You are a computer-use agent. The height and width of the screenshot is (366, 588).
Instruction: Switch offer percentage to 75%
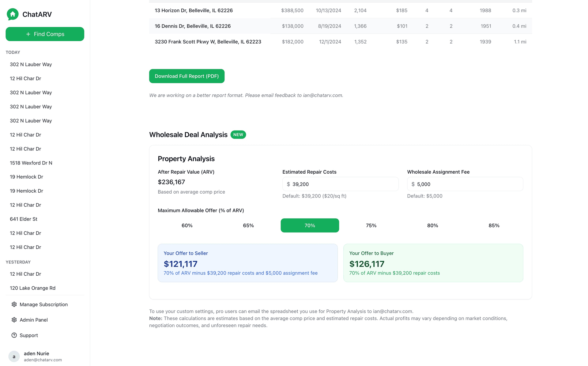[x=371, y=225]
